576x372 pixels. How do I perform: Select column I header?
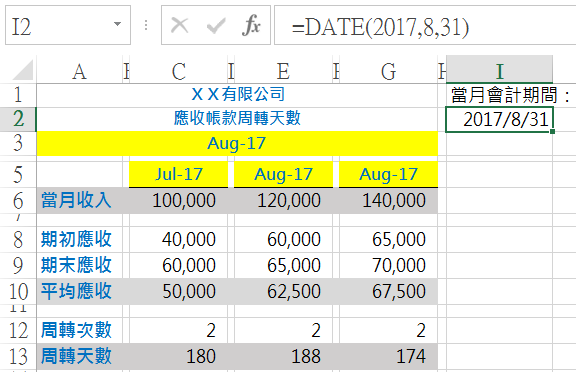coord(499,70)
